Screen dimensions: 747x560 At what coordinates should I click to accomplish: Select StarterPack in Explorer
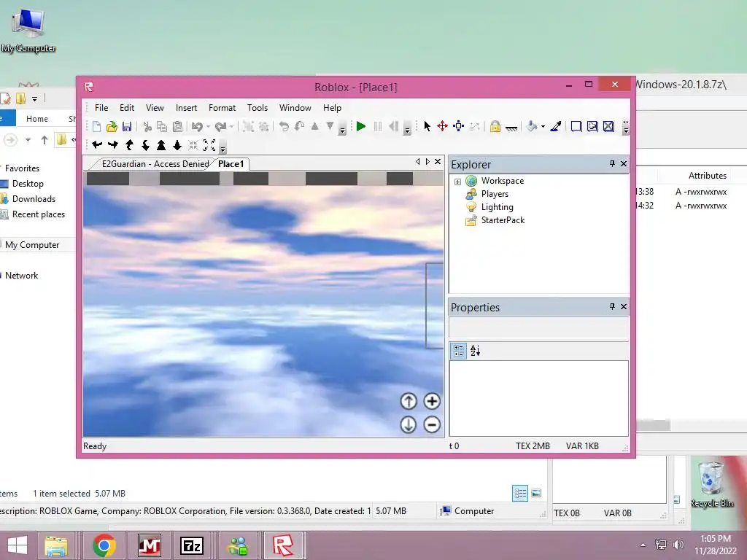(x=503, y=220)
